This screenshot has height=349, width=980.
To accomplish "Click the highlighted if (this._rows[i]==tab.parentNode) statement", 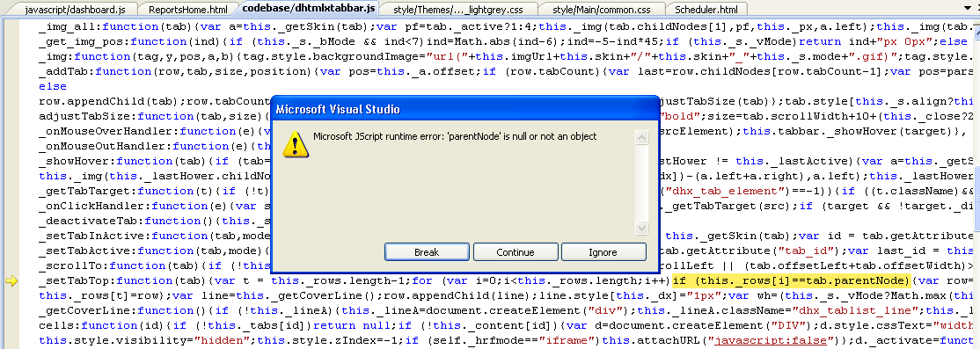I will (791, 281).
